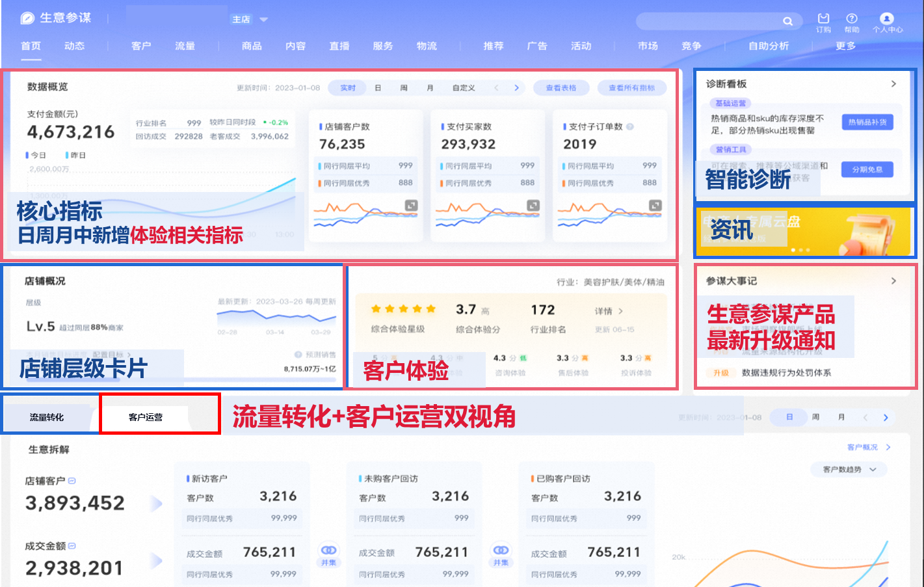Image resolution: width=924 pixels, height=587 pixels.
Task: Switch to the 客户运营 tab
Action: 146,417
